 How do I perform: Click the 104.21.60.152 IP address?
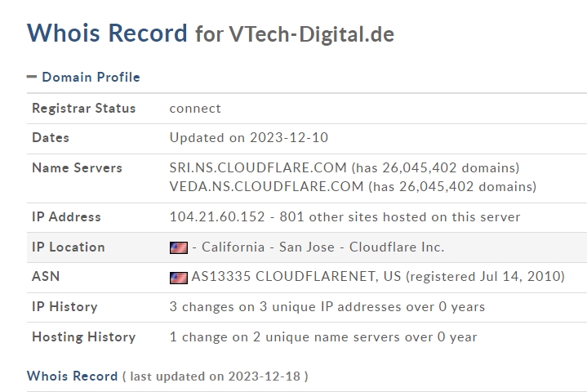(x=217, y=216)
